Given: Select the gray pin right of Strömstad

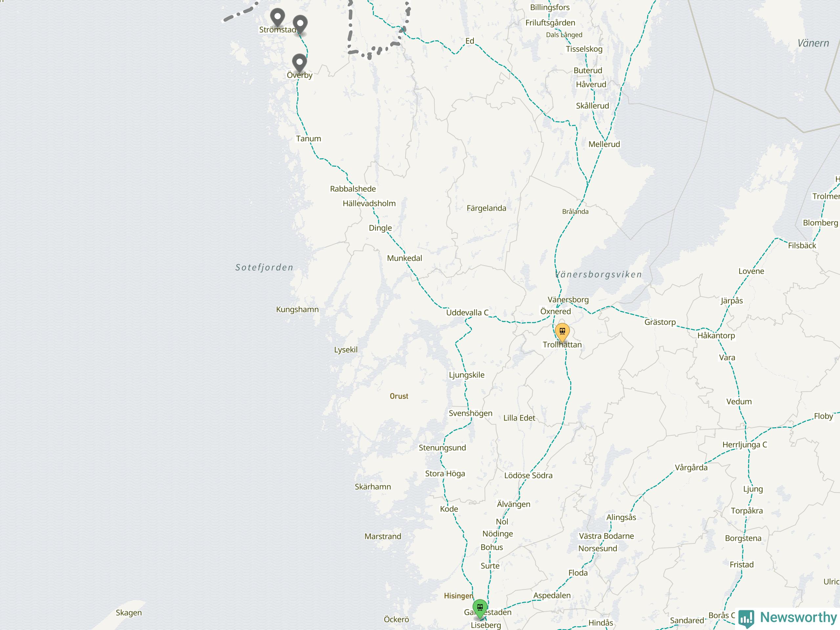Looking at the screenshot, I should click(x=300, y=25).
